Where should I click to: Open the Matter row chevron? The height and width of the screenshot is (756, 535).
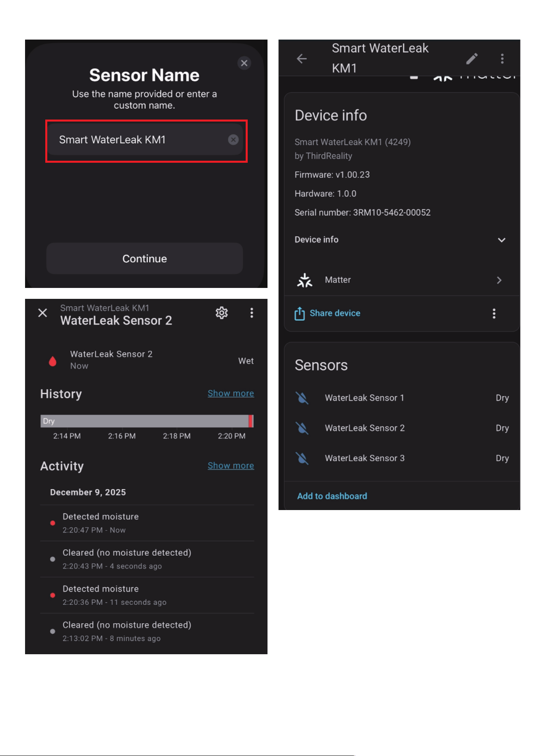[499, 280]
